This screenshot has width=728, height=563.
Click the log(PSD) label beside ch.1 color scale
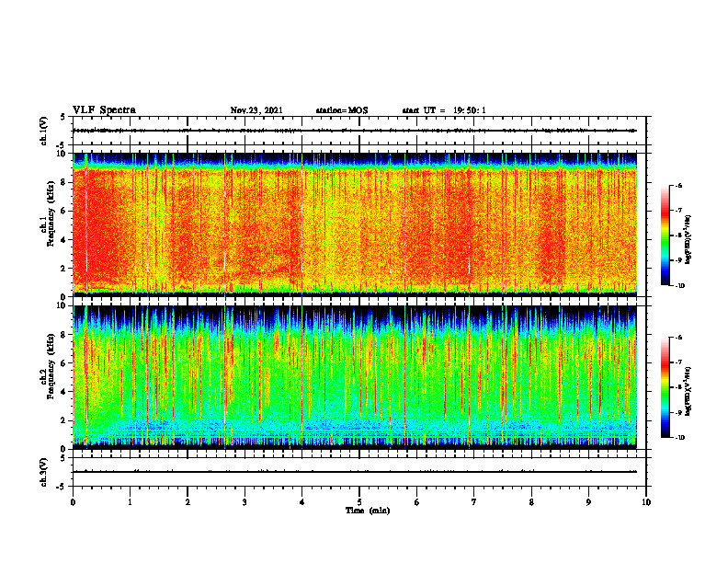click(688, 240)
